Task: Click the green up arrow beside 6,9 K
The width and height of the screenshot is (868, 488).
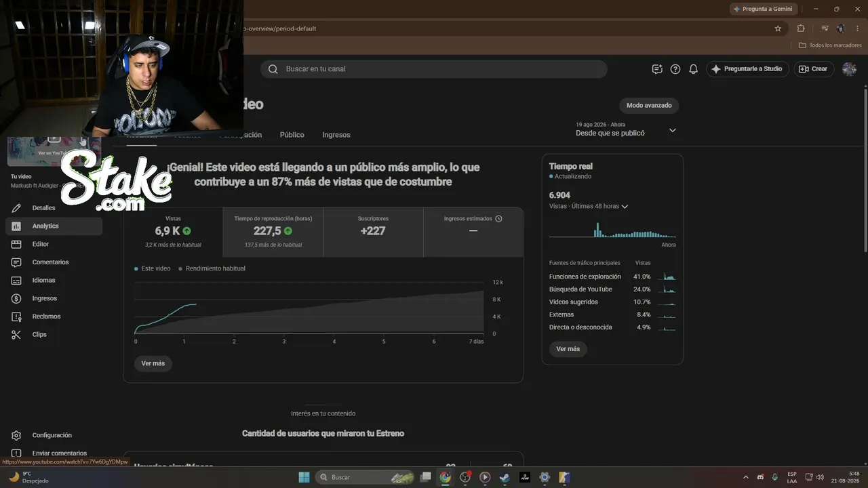Action: [x=187, y=231]
